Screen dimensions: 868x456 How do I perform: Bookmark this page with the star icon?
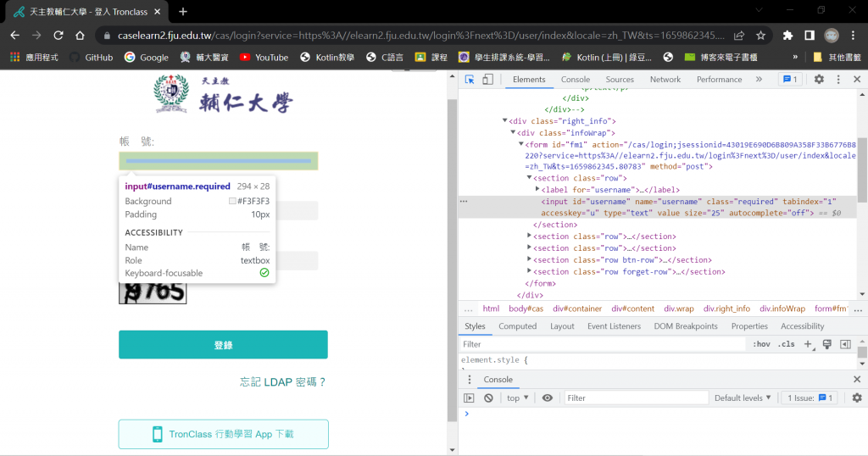click(x=760, y=36)
